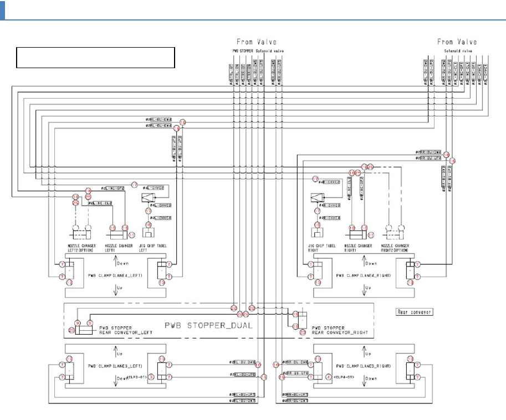Select NOZZLE CHANGER LEFT1 caption
This screenshot has height=420, width=506.
point(119,248)
